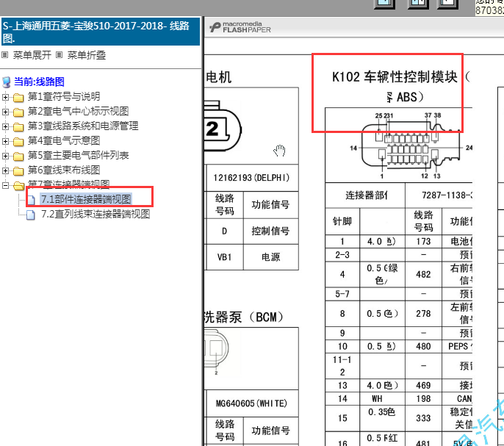Click the part number MG640605 (WHITE)
This screenshot has width=504, height=446.
coord(252,403)
